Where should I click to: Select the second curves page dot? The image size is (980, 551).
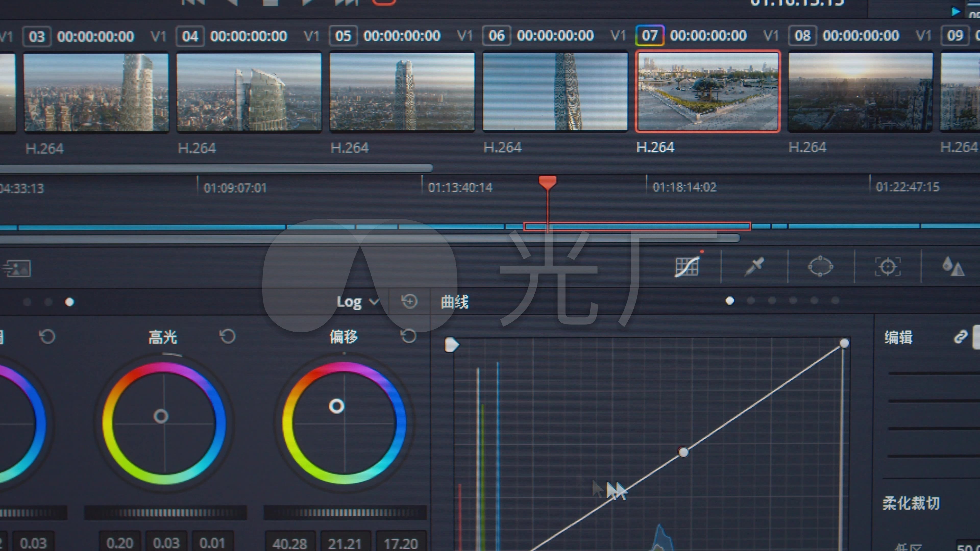(751, 301)
